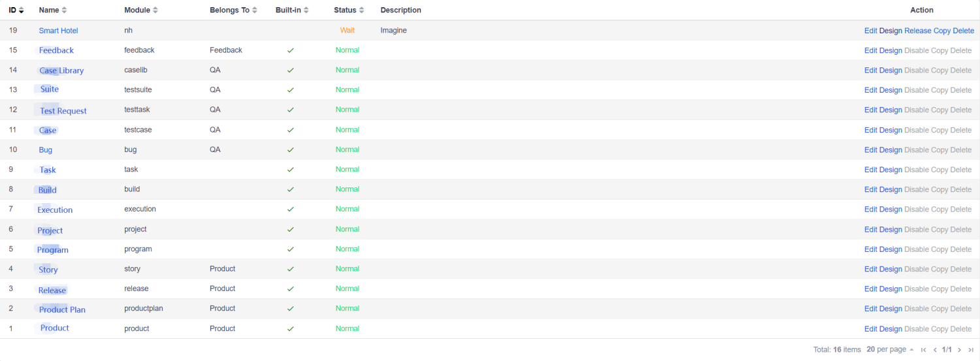This screenshot has height=361, width=980.
Task: Sort by the Belongs To column
Action: 254,10
